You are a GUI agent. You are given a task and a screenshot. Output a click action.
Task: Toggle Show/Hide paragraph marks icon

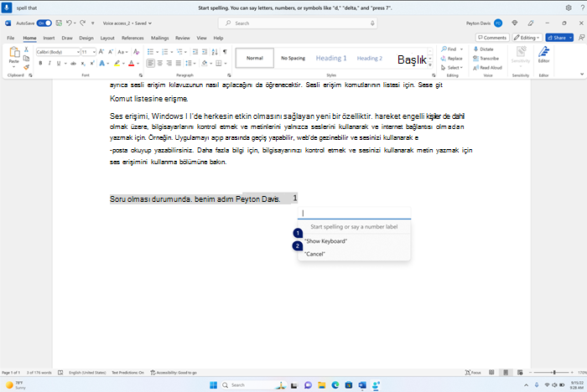(225, 52)
